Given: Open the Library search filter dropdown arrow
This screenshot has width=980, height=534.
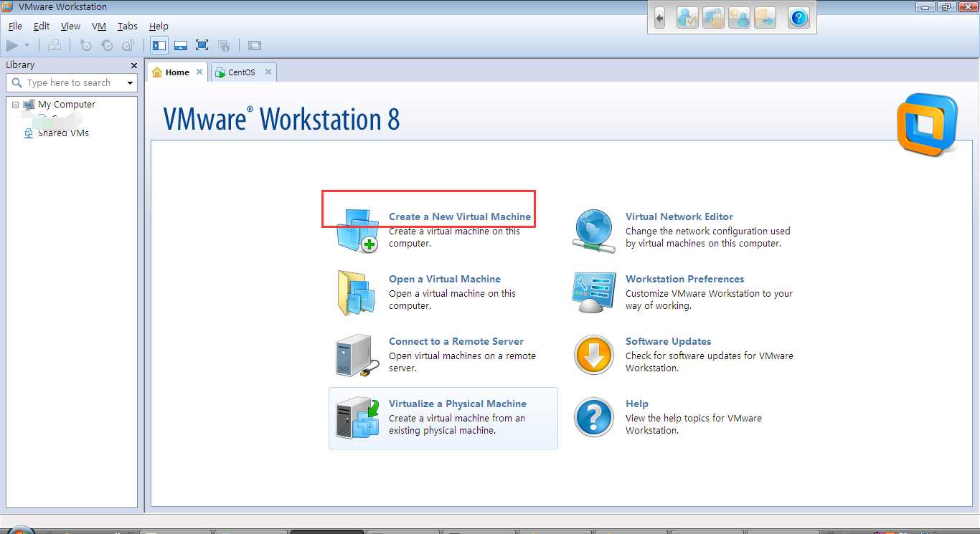Looking at the screenshot, I should click(x=130, y=83).
